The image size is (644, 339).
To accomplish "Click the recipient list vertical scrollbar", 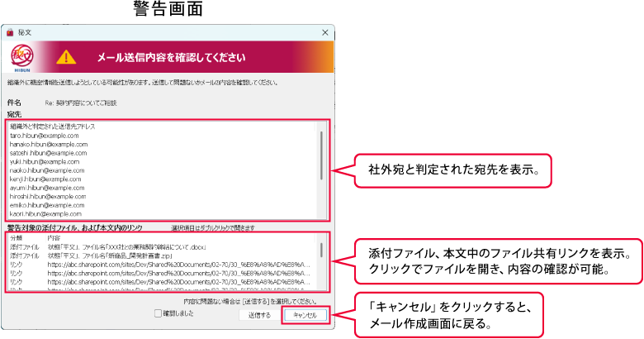I will (321, 149).
